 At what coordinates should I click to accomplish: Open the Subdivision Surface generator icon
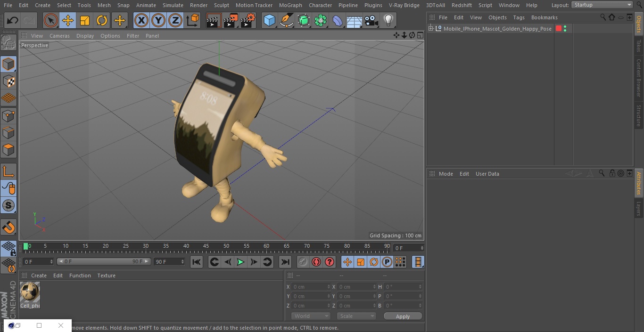304,20
